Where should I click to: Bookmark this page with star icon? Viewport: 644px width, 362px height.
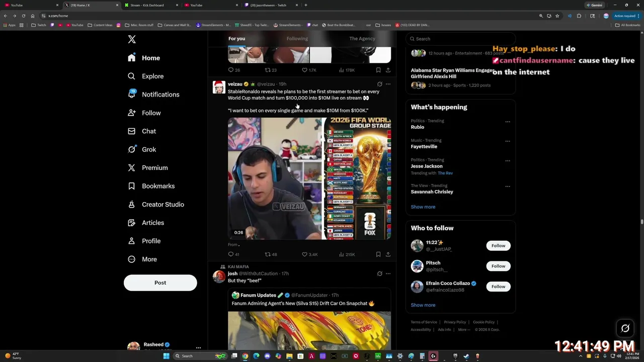tap(557, 16)
